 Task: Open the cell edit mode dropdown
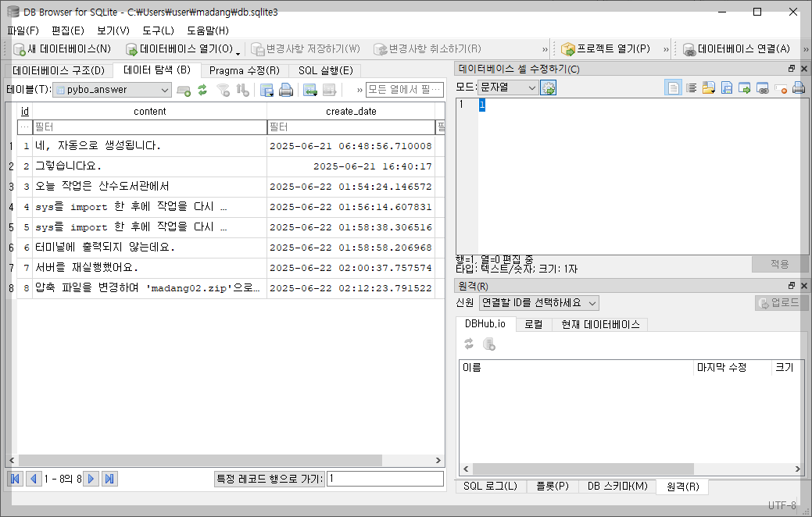click(x=507, y=88)
